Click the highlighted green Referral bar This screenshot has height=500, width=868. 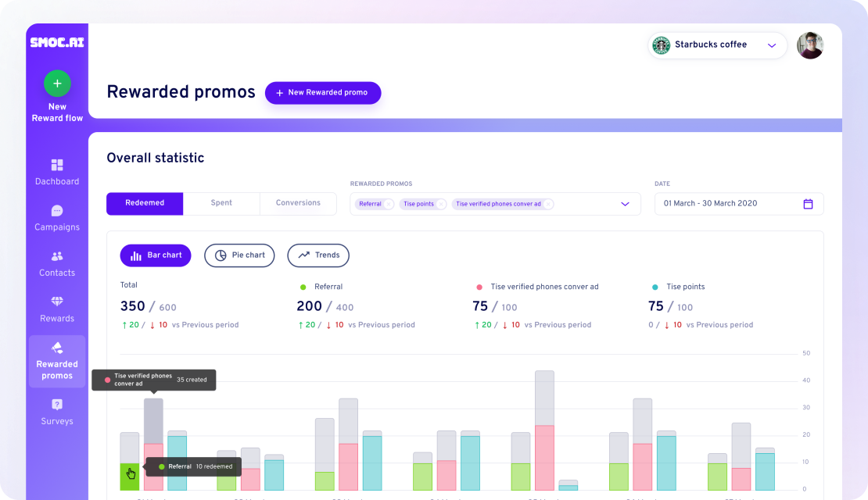[x=130, y=477]
